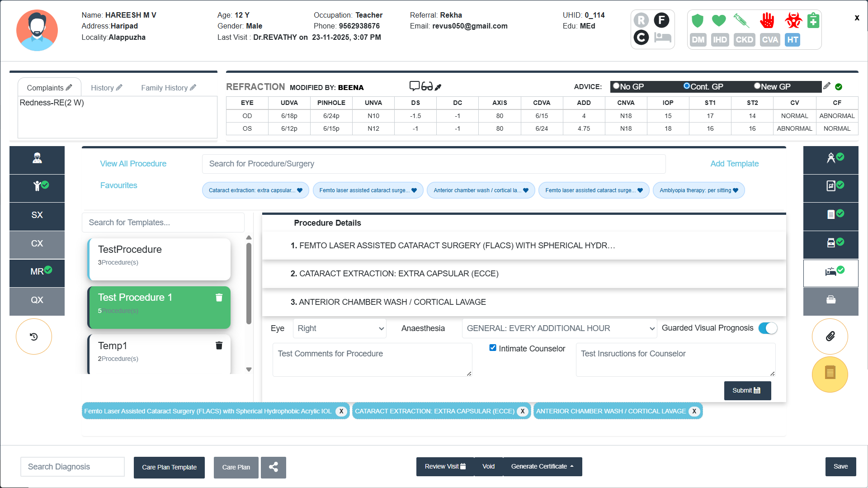Image resolution: width=868 pixels, height=488 pixels.
Task: Uncheck the Intimate Counselor checkbox
Action: (x=493, y=348)
